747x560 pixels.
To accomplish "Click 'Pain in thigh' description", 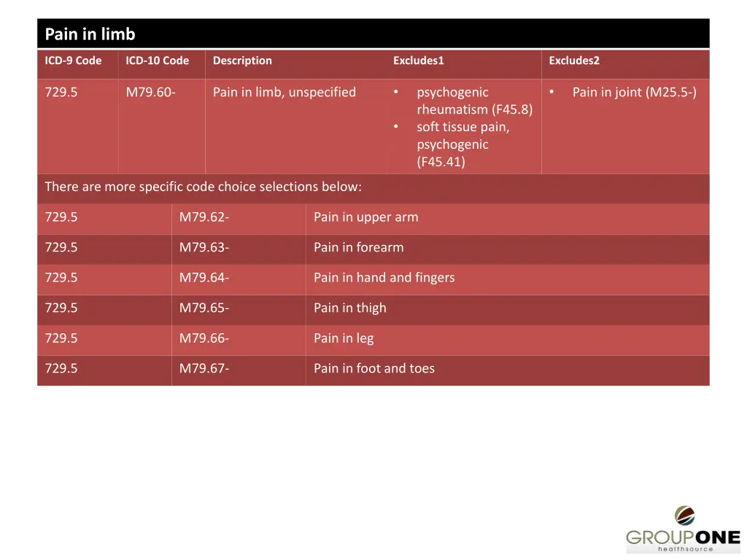I will click(x=349, y=308).
